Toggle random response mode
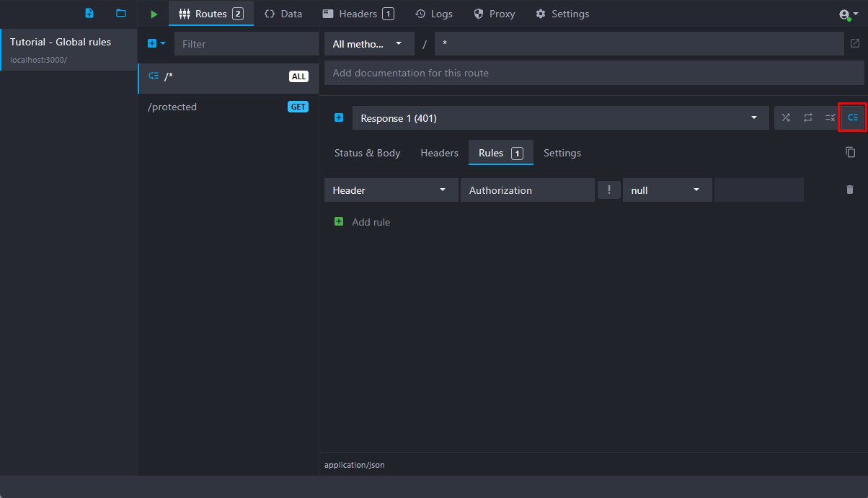The width and height of the screenshot is (868, 498). [786, 117]
